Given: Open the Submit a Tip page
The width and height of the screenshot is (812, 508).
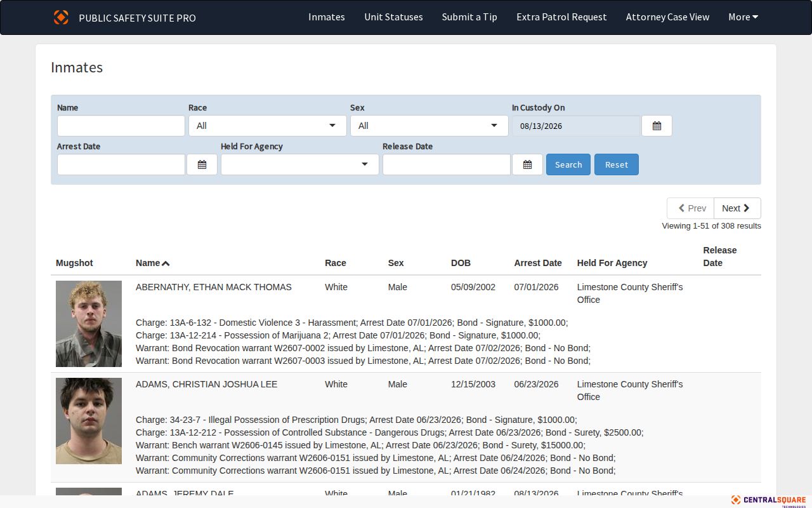Looking at the screenshot, I should tap(469, 17).
